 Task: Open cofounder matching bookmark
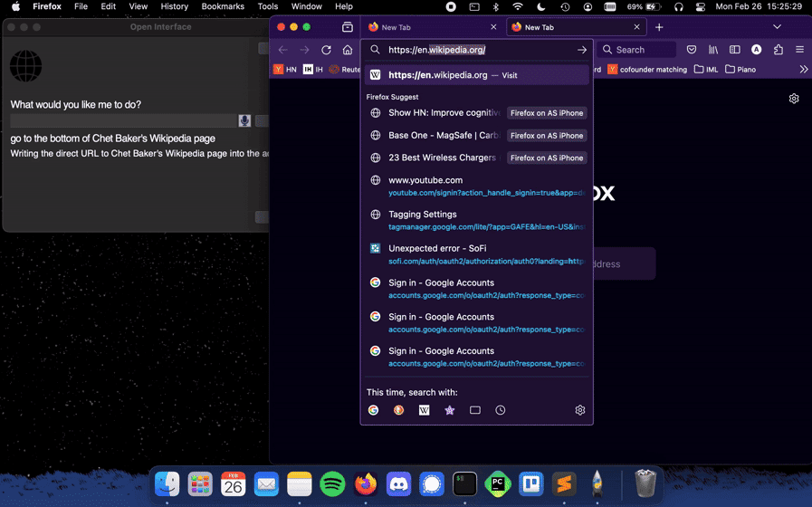point(647,70)
